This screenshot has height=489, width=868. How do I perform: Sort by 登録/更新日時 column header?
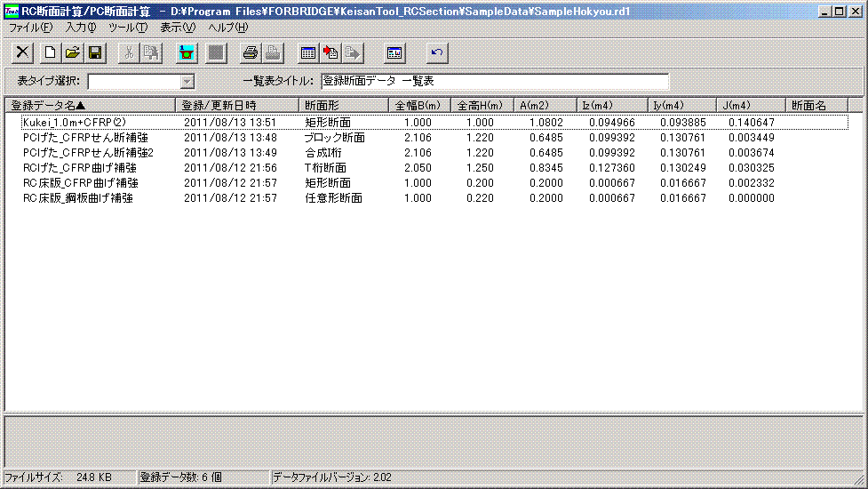point(237,105)
